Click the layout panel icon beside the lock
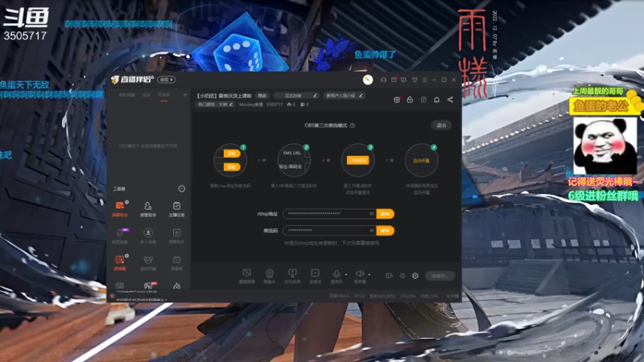This screenshot has height=362, width=644. 423,100
